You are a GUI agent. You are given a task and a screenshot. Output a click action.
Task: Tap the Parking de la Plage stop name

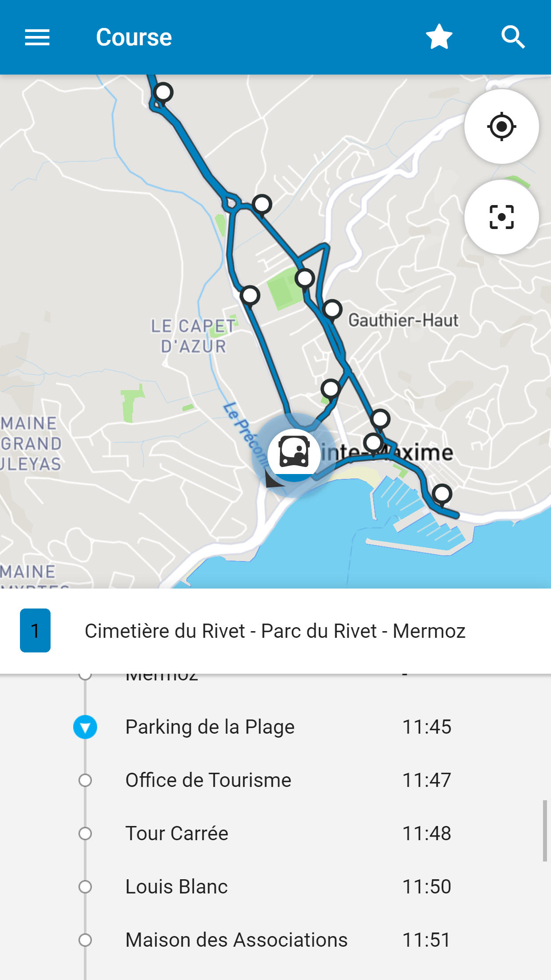[210, 727]
